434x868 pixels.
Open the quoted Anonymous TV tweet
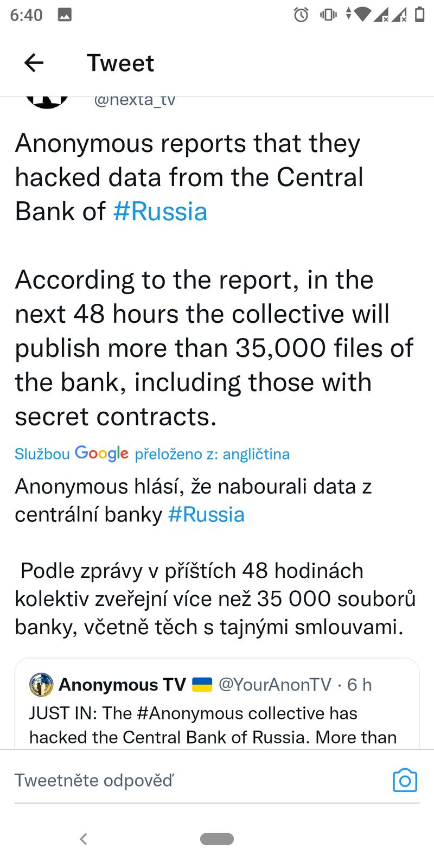(x=217, y=724)
